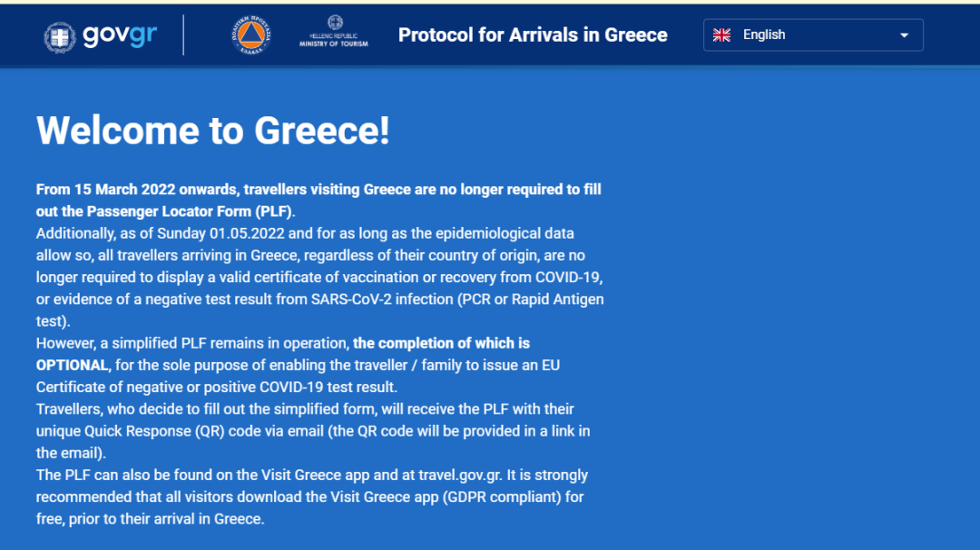Click the vertical divider beside govgr logo
Viewport: 980px width, 550px height.
point(183,35)
